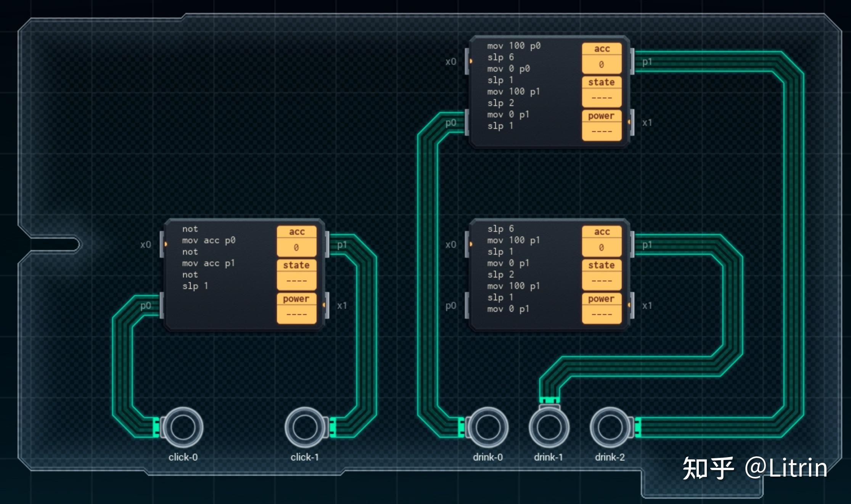Place cursor on 'slp 2' in top chip
Image resolution: width=851 pixels, height=504 pixels.
click(500, 103)
